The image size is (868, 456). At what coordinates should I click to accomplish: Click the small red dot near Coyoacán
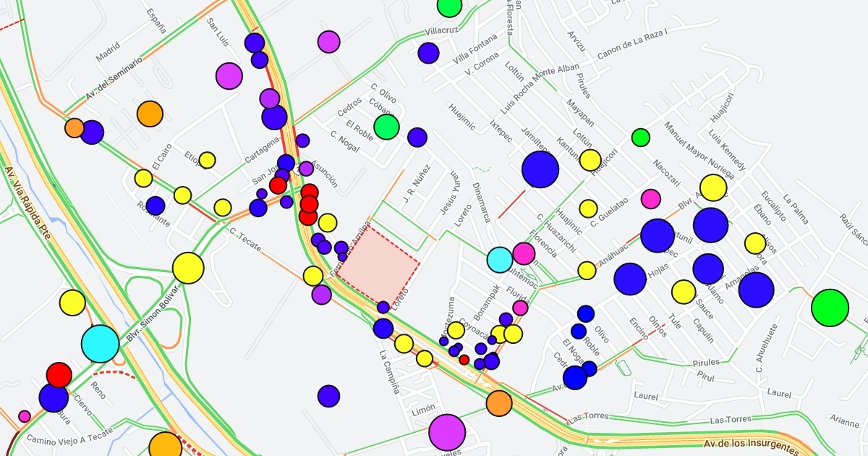coord(464,360)
